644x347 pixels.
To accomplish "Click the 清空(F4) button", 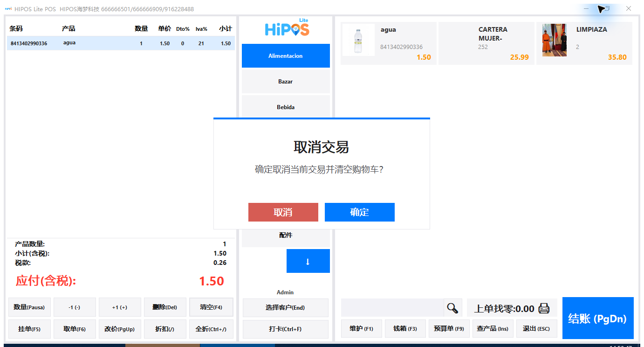I will (x=211, y=307).
